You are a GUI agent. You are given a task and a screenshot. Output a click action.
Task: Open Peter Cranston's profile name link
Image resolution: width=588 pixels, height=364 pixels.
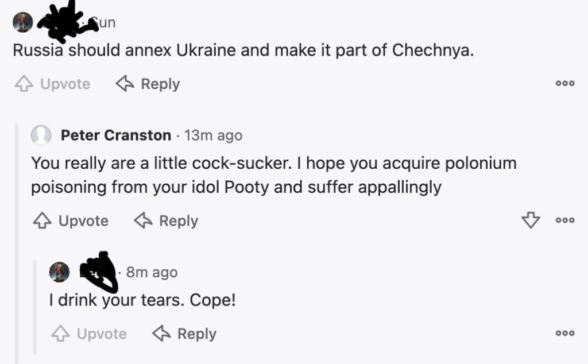click(116, 135)
